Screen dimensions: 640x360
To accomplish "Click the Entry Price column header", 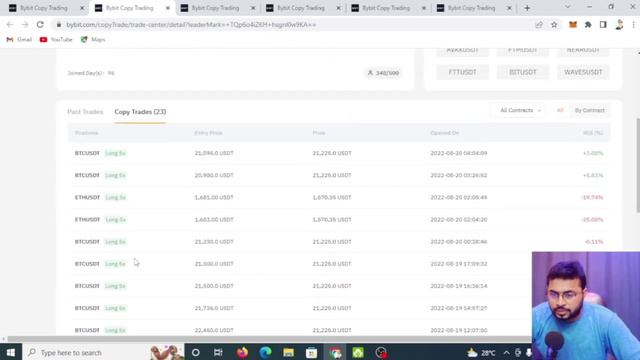I will point(209,133).
